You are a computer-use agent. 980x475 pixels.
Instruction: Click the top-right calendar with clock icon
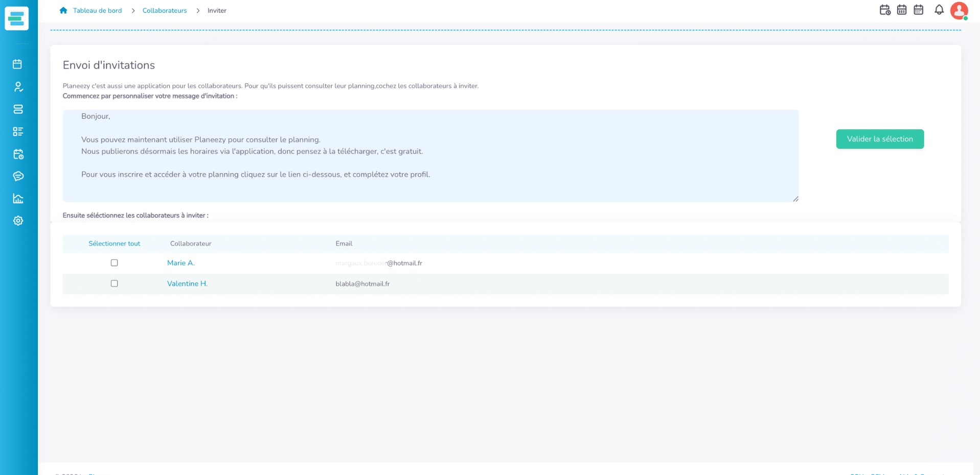click(885, 10)
